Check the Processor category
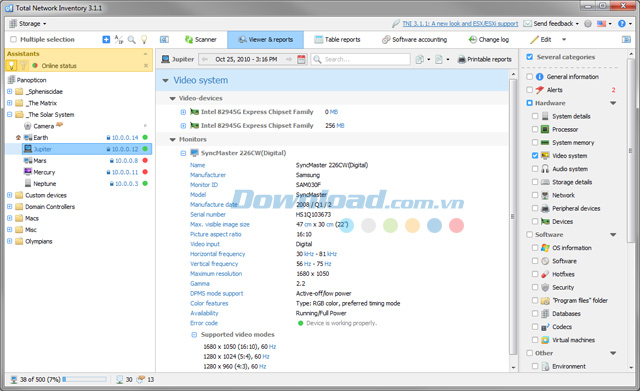This screenshot has width=640, height=391. click(535, 129)
